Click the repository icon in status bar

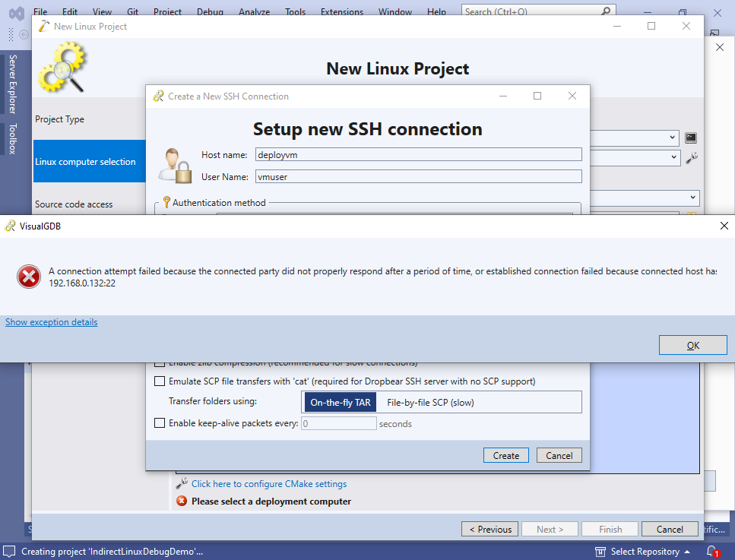click(600, 552)
